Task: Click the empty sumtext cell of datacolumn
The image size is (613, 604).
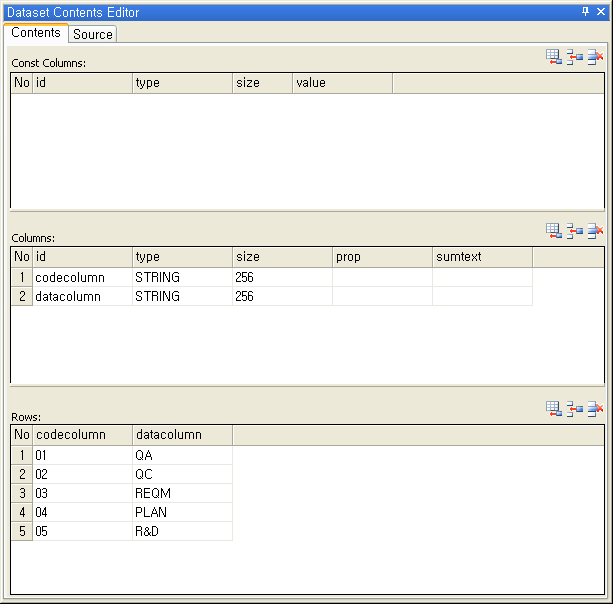Action: pyautogui.click(x=482, y=296)
